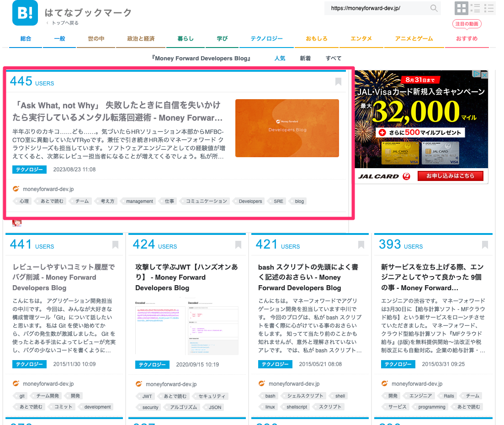This screenshot has width=504, height=425.
Task: Open 攻撃して学ぶJWT article title
Action: [187, 277]
